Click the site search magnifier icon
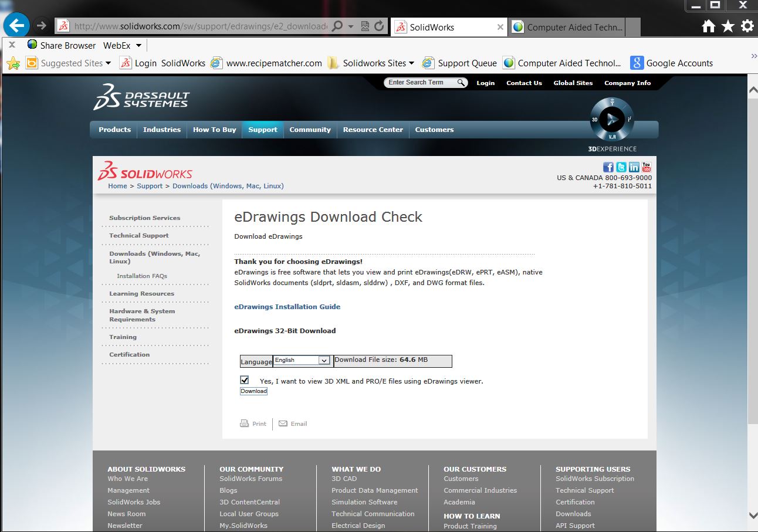Image resolution: width=758 pixels, height=532 pixels. [x=461, y=83]
